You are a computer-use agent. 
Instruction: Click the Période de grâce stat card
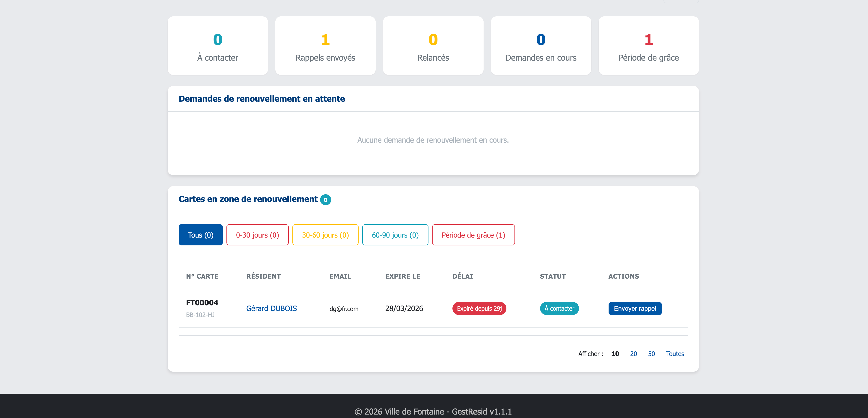pyautogui.click(x=648, y=46)
